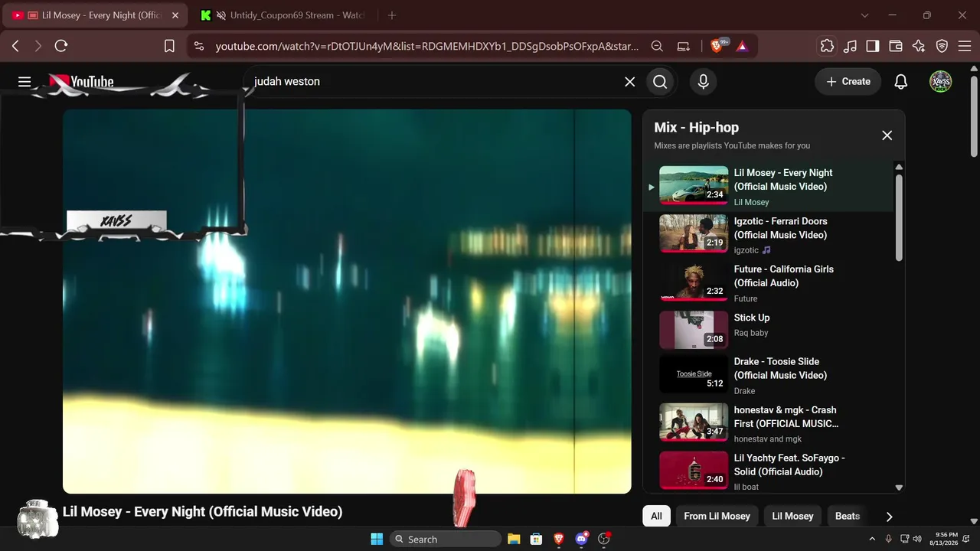Show hidden system tray icons
Image resolution: width=980 pixels, height=551 pixels.
tap(871, 539)
